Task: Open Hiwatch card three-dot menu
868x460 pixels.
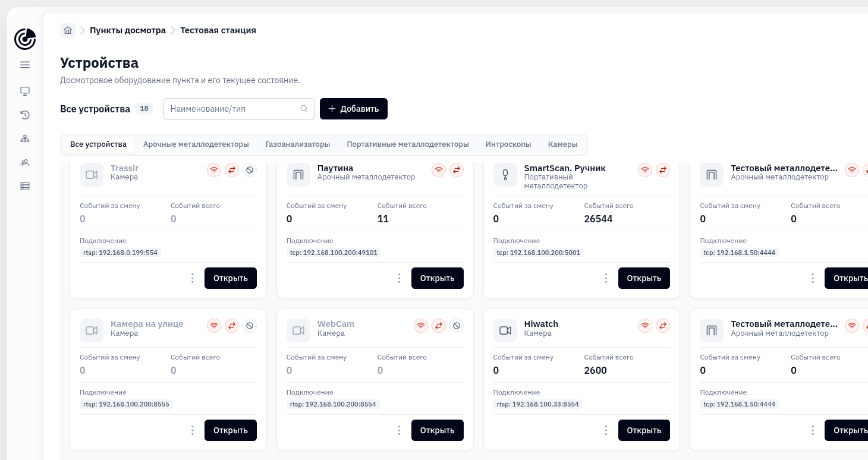Action: [606, 430]
